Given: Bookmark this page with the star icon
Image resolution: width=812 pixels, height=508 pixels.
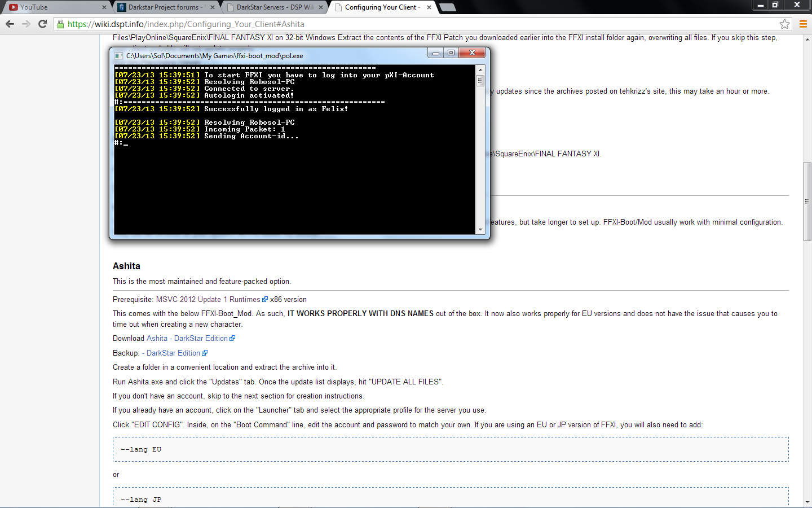Looking at the screenshot, I should 784,24.
